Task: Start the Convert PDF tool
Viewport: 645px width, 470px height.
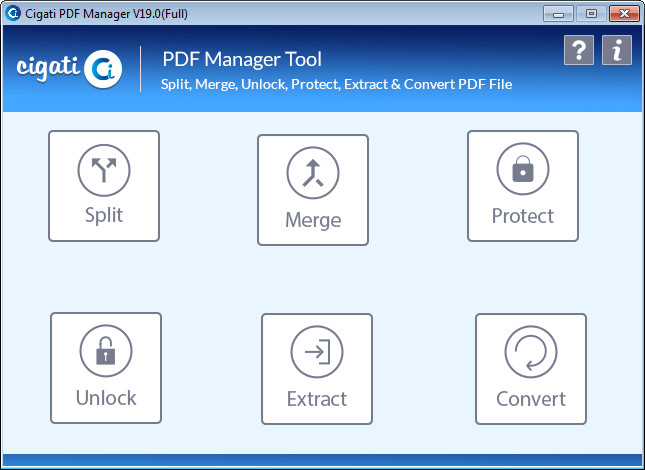Action: click(x=531, y=369)
